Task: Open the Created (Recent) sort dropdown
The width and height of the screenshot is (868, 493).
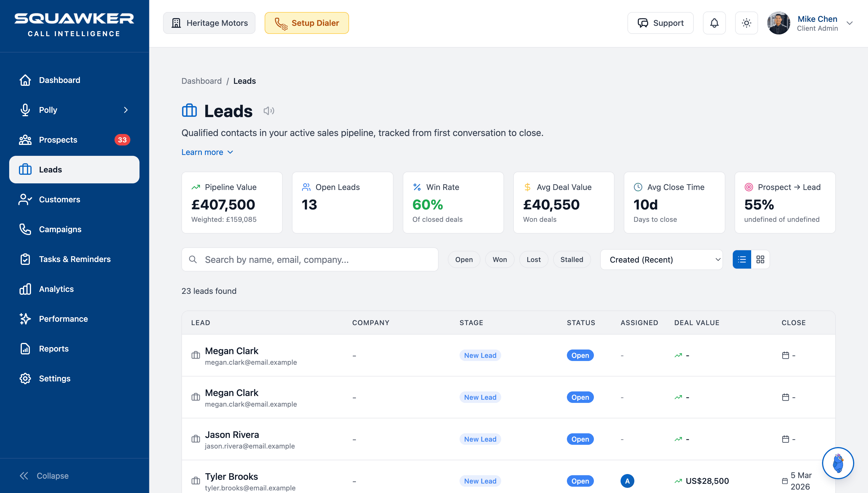Action: (661, 259)
